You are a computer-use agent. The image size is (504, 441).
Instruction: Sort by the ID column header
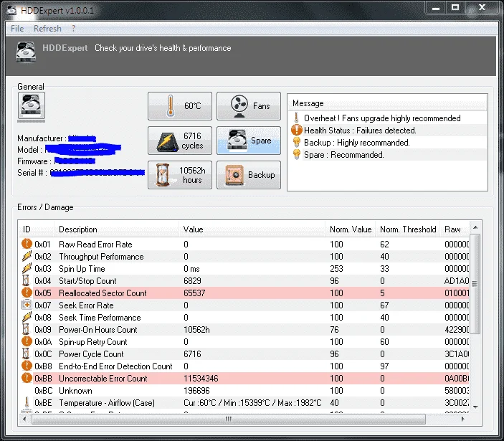[36, 229]
